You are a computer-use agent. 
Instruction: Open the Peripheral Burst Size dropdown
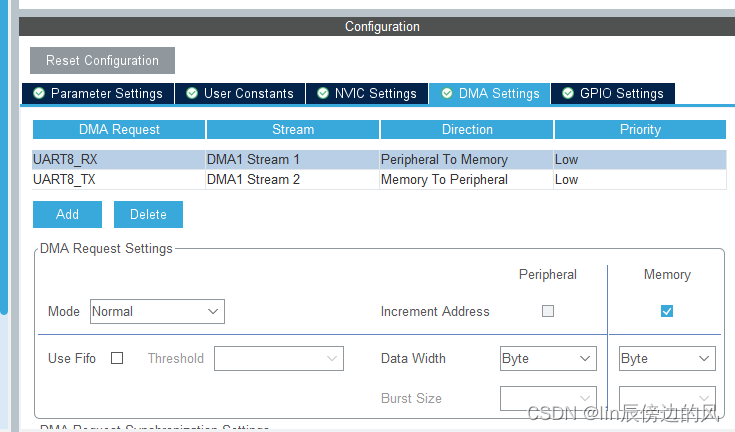pyautogui.click(x=548, y=398)
